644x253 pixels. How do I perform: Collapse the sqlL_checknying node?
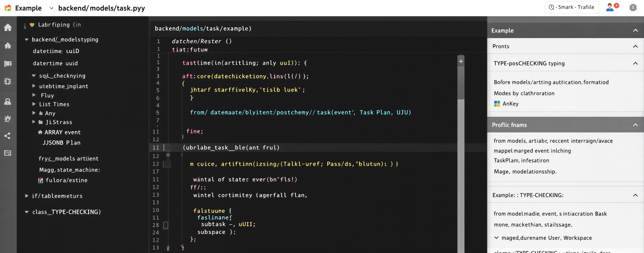[34, 76]
